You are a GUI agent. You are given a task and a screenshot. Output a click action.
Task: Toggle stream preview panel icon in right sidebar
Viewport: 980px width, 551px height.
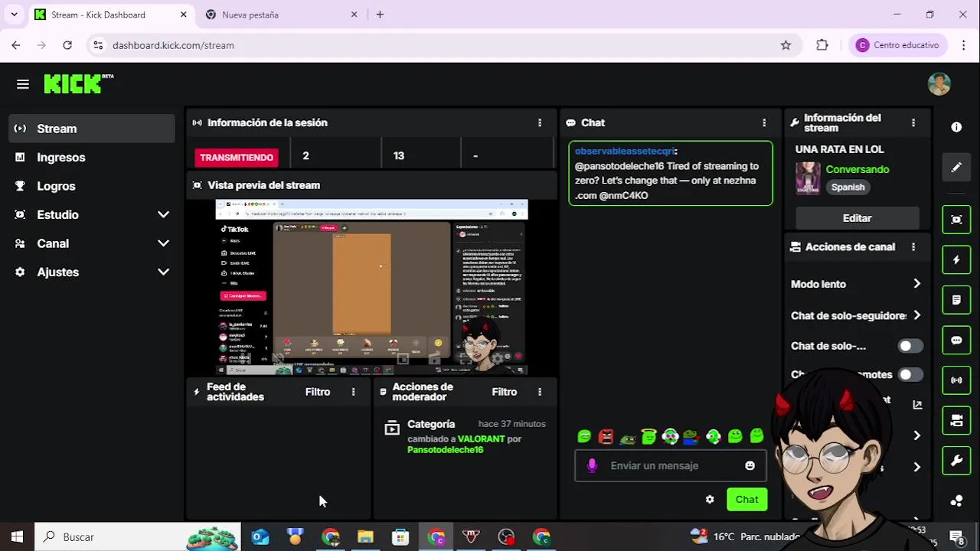click(x=956, y=220)
